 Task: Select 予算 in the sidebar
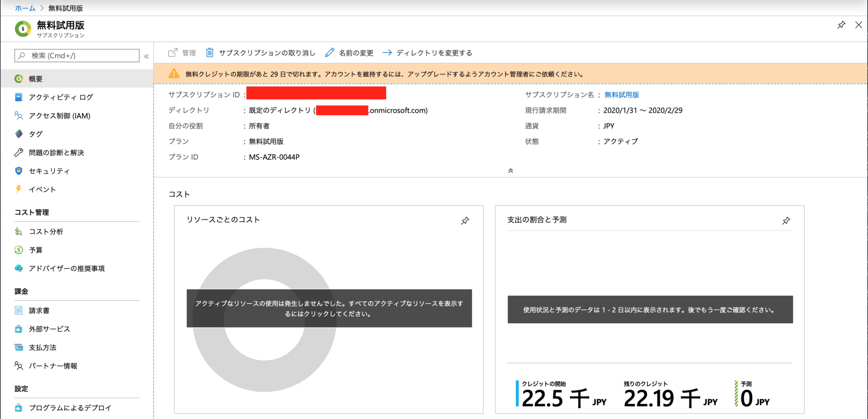pyautogui.click(x=36, y=250)
